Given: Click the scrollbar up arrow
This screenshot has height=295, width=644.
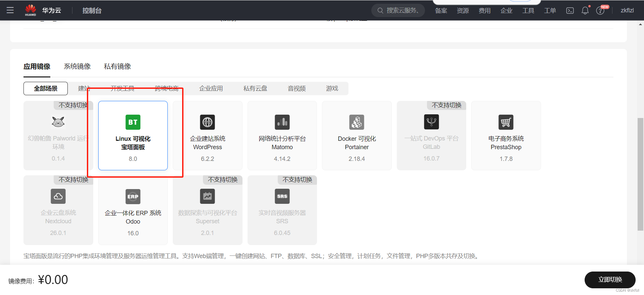Looking at the screenshot, I should click(640, 24).
